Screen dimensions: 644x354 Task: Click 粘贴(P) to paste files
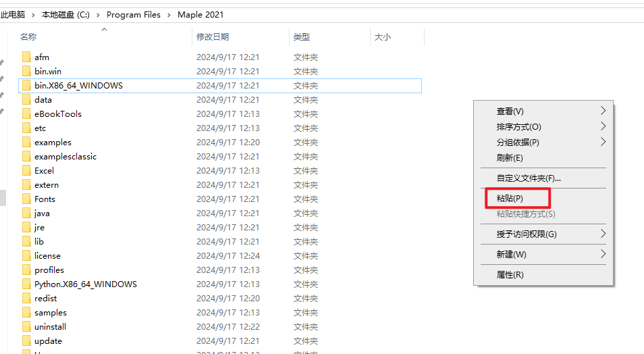[543, 198]
